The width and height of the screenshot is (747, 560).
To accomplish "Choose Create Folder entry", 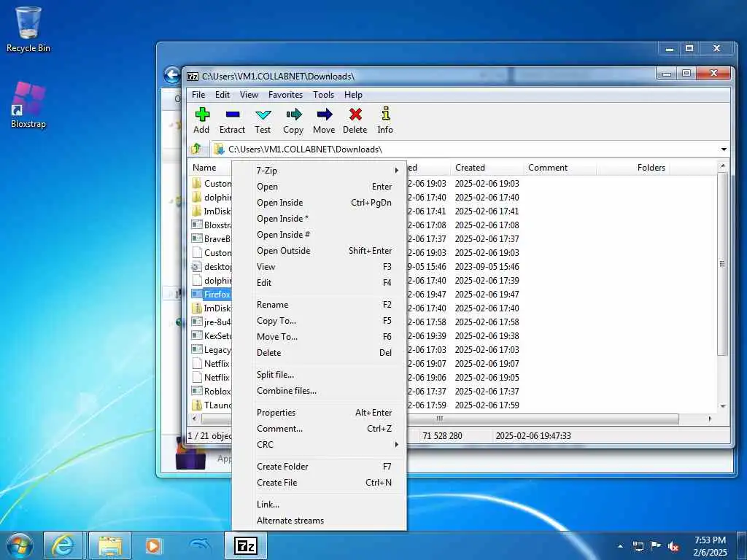I will click(320, 467).
